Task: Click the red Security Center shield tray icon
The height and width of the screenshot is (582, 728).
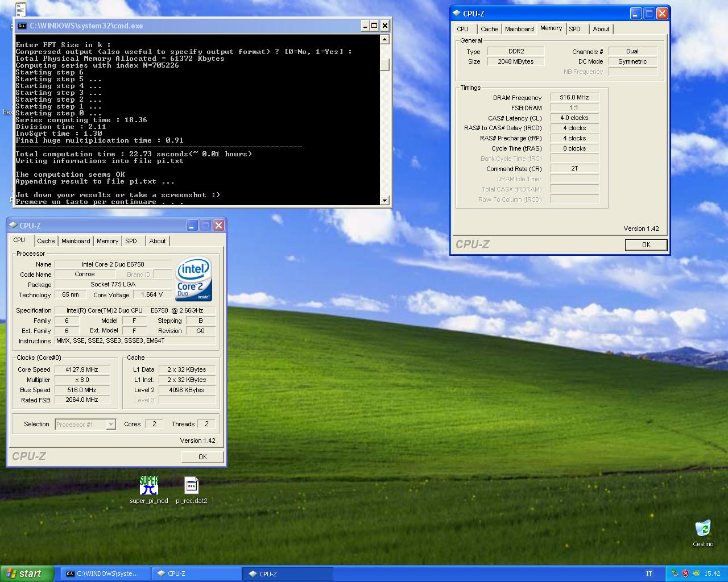Action: (685, 573)
